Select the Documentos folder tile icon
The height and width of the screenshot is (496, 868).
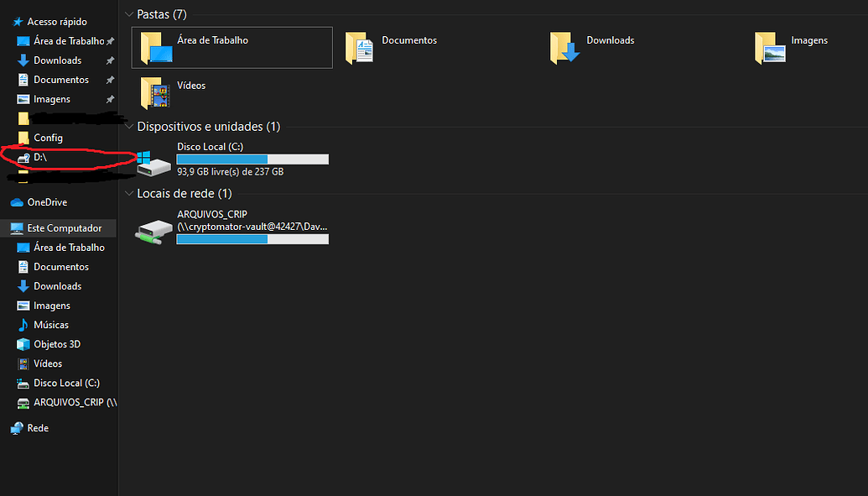click(x=359, y=48)
